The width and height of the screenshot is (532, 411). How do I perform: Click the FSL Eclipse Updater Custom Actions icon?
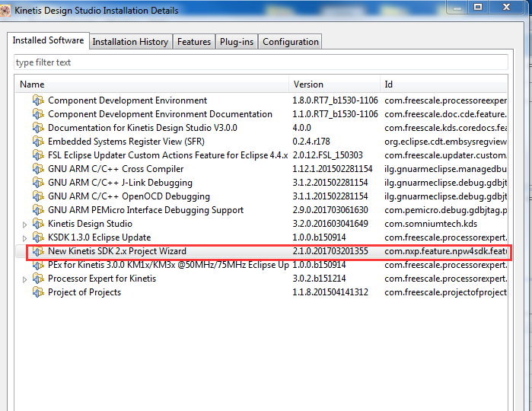(38, 155)
